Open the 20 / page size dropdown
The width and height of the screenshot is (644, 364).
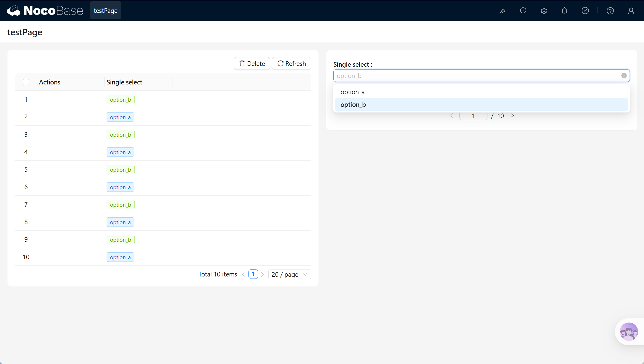click(290, 274)
